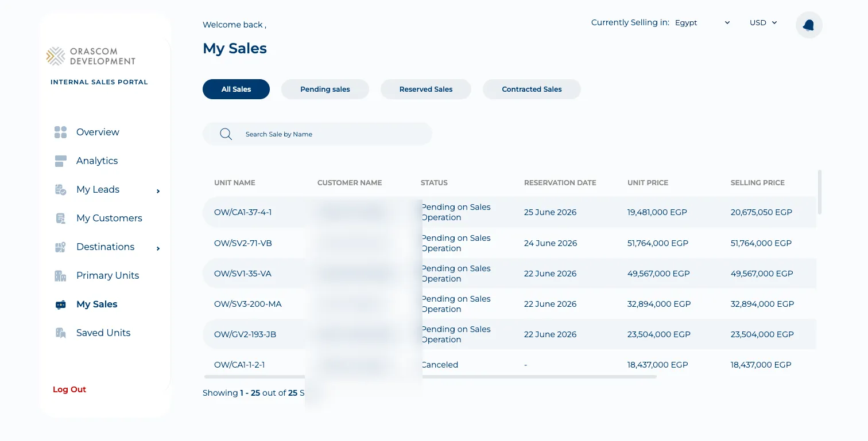Select unit OW/SV1-35-VA

tap(243, 274)
